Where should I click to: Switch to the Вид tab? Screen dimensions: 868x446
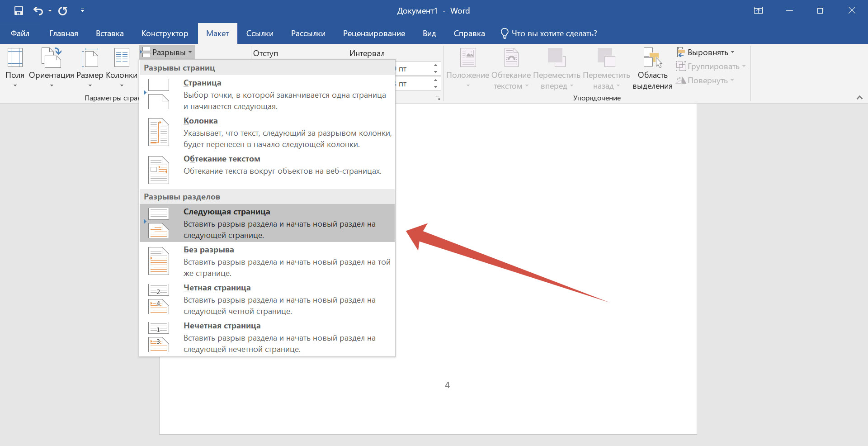tap(429, 33)
